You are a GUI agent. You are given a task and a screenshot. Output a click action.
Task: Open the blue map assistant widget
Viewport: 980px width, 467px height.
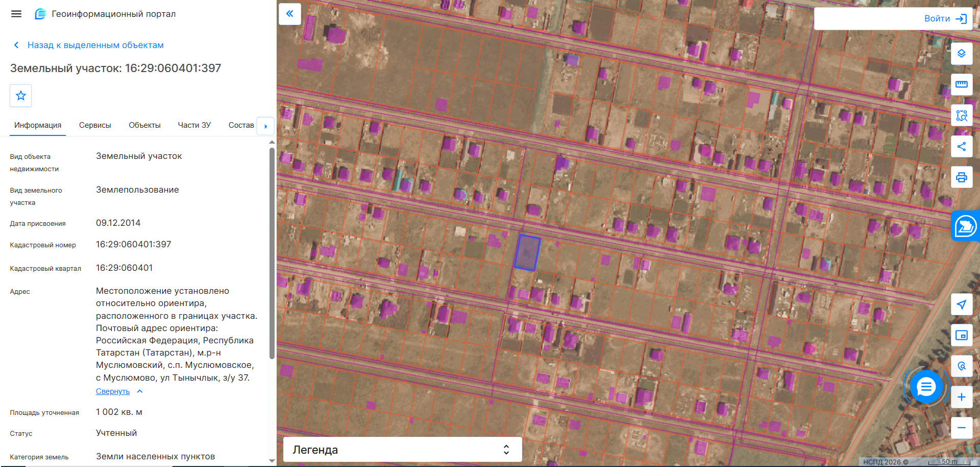click(966, 226)
